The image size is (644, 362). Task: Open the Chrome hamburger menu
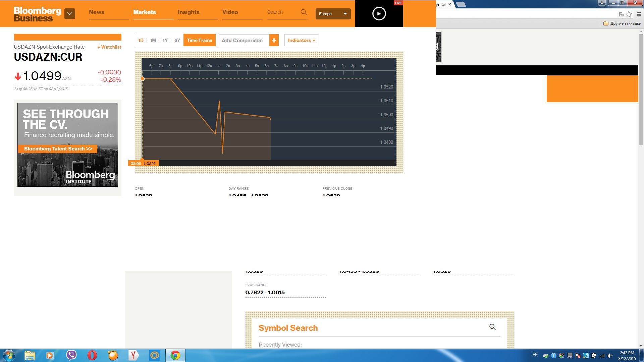[639, 14]
